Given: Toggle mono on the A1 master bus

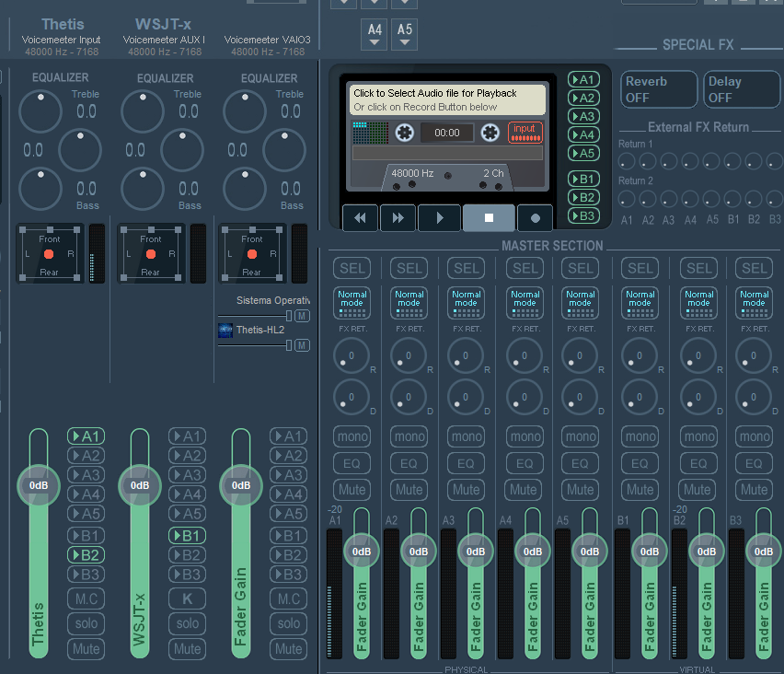Looking at the screenshot, I should pyautogui.click(x=352, y=436).
